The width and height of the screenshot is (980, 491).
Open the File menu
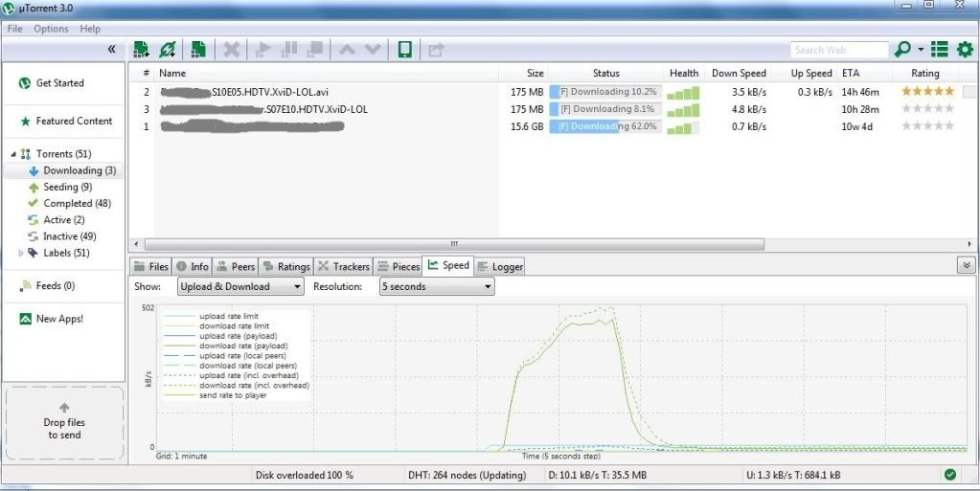pyautogui.click(x=14, y=29)
